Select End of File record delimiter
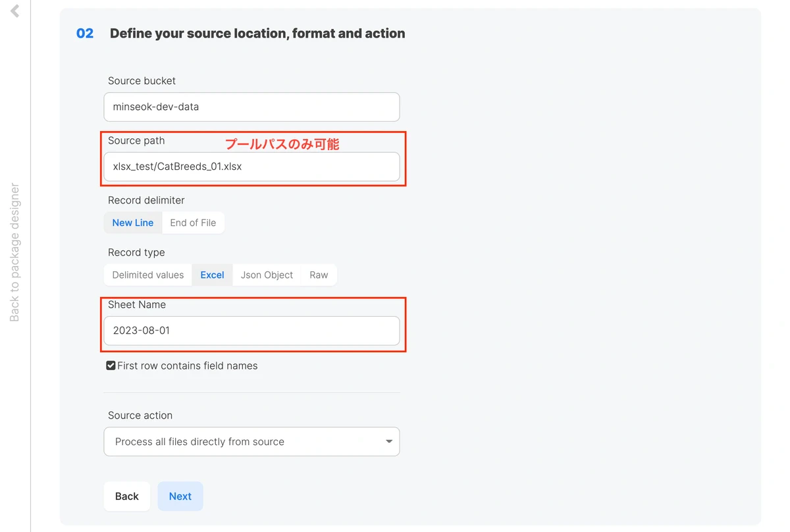This screenshot has height=532, width=790. [x=193, y=223]
